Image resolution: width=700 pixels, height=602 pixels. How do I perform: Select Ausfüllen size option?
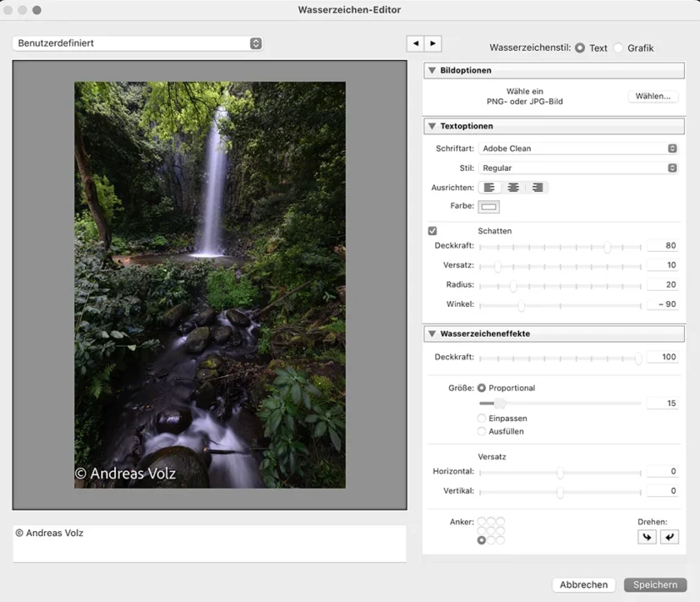click(x=481, y=431)
